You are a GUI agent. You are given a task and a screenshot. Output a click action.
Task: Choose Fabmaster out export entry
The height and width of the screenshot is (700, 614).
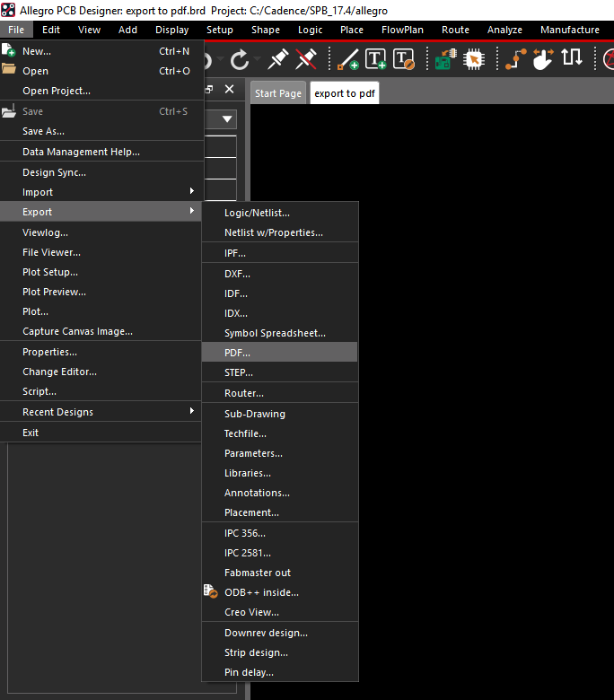point(279,572)
